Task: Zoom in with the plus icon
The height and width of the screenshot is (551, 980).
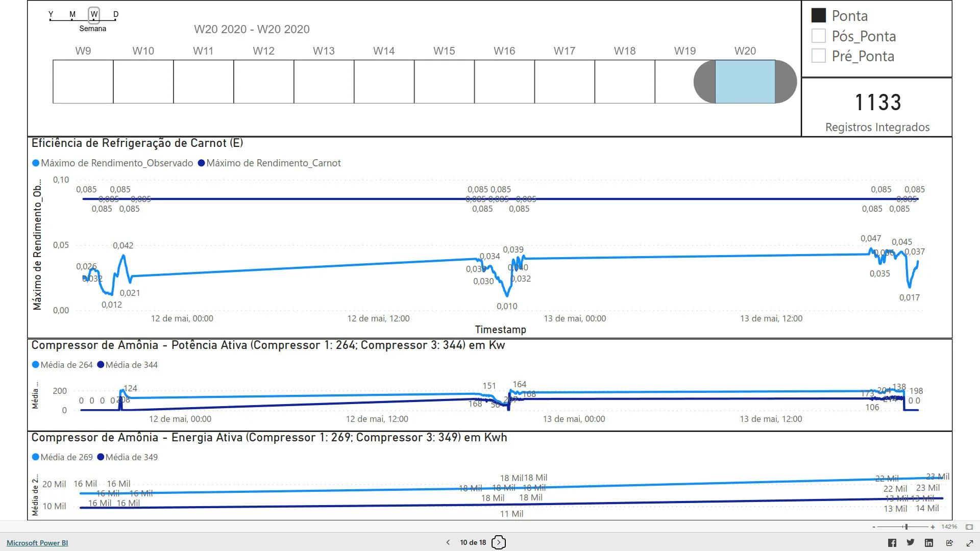Action: tap(933, 527)
